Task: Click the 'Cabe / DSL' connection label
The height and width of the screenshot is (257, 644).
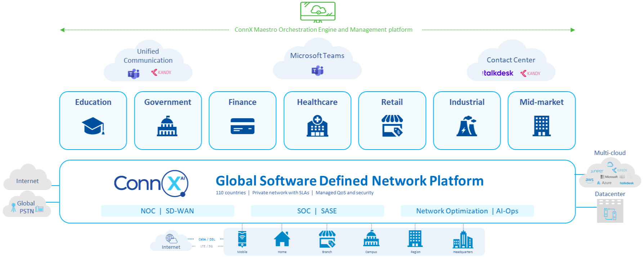Action: 207,239
